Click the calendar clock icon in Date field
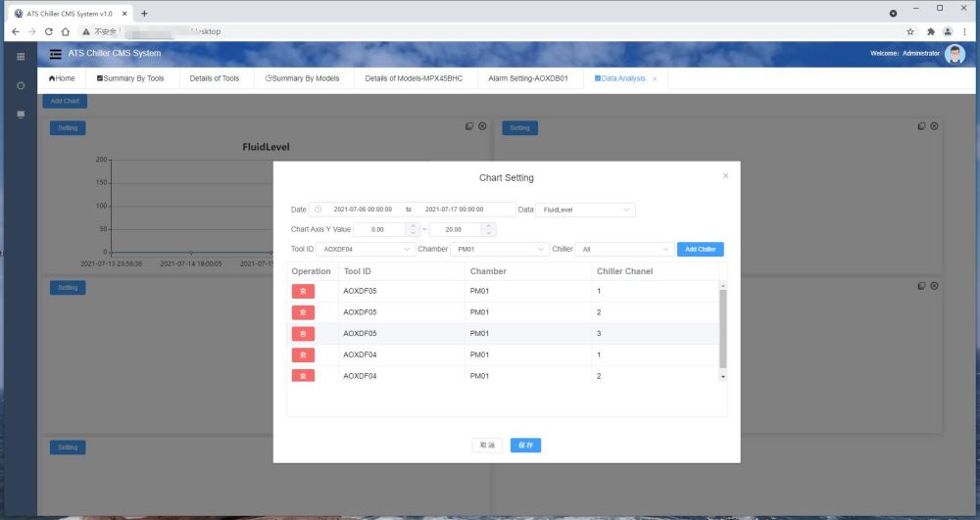This screenshot has width=980, height=520. point(318,210)
